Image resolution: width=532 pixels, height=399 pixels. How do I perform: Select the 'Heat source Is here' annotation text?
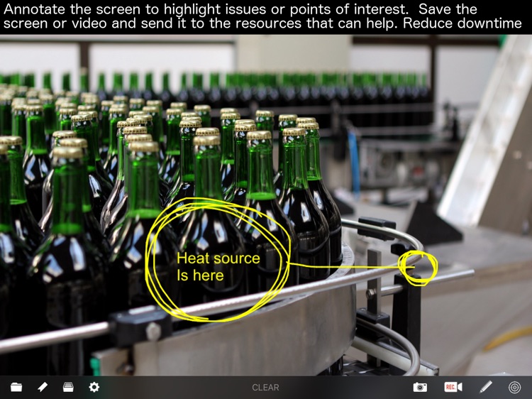pyautogui.click(x=218, y=266)
